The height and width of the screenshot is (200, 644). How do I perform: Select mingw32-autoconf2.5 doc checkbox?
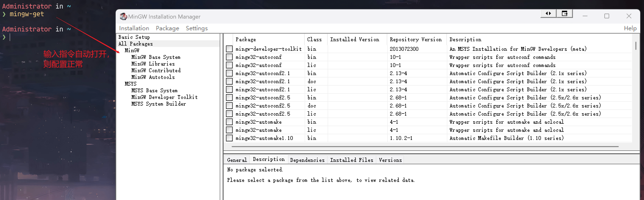(229, 106)
